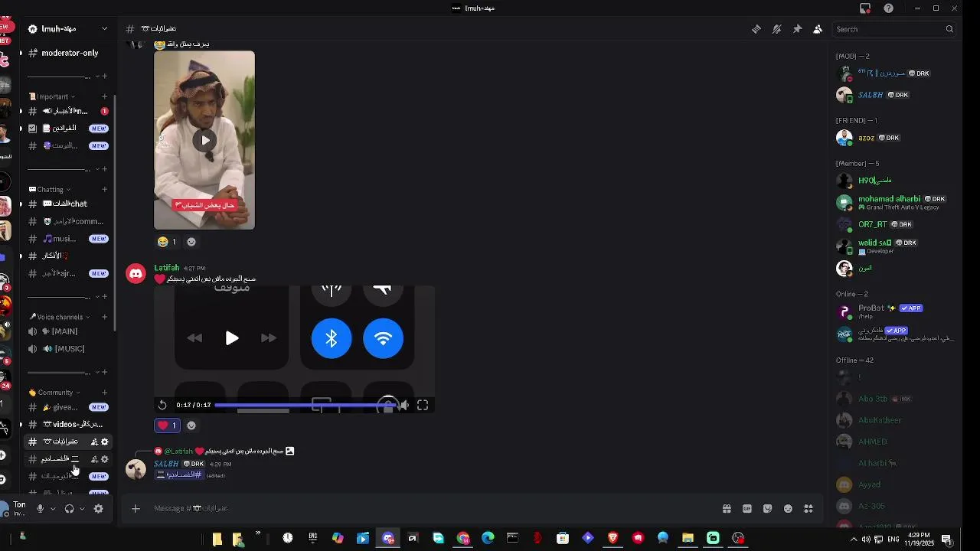Image resolution: width=980 pixels, height=551 pixels.
Task: Create a channel in Voice channels category
Action: (x=104, y=317)
